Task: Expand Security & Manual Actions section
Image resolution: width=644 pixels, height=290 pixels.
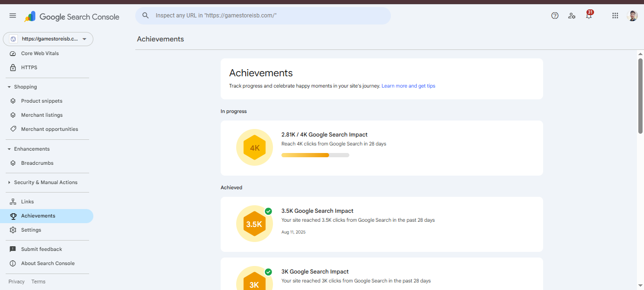Action: pos(9,183)
